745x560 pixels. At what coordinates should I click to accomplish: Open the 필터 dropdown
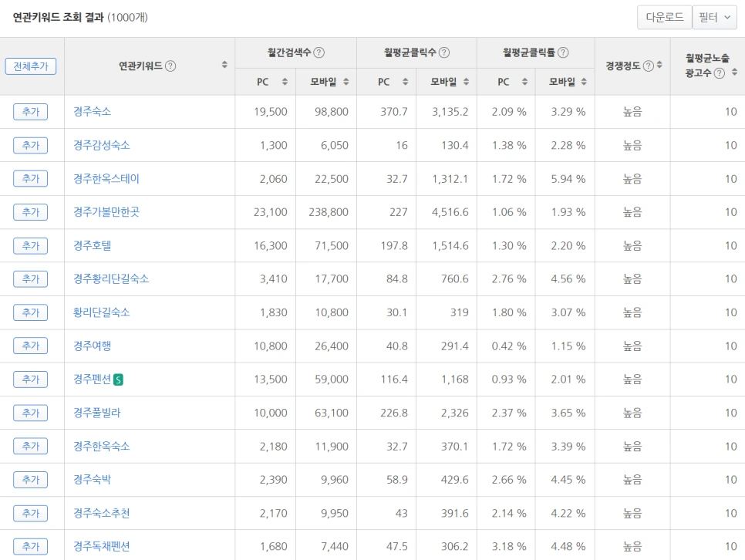point(715,18)
